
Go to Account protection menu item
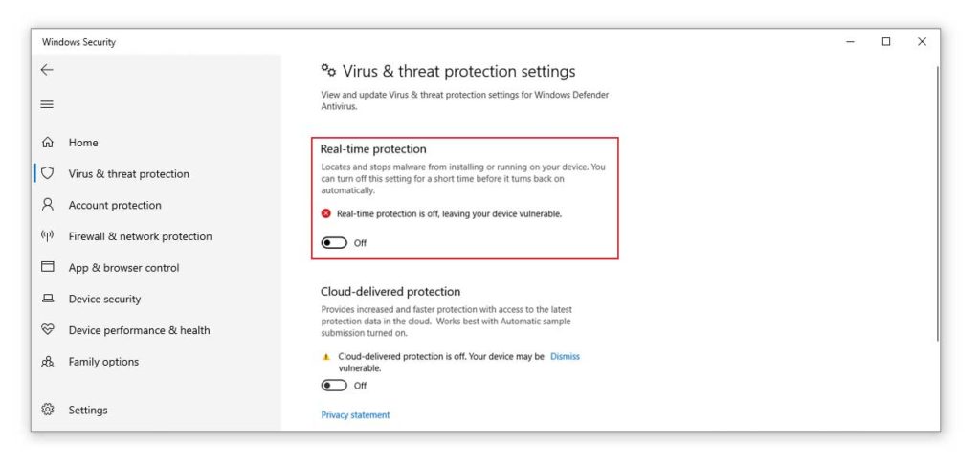click(115, 205)
